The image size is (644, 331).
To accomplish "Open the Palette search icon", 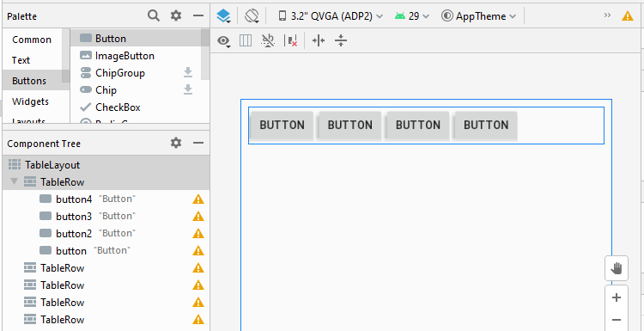I will click(x=154, y=16).
